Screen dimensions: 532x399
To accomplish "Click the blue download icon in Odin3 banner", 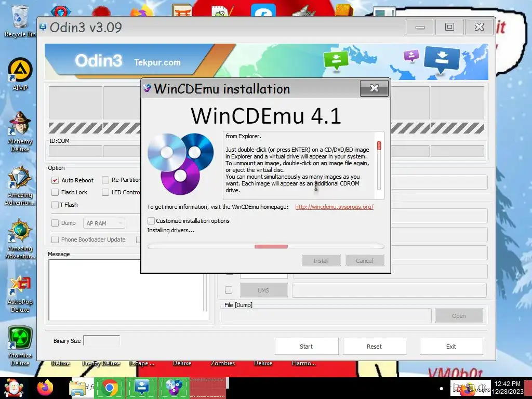I will point(442,60).
